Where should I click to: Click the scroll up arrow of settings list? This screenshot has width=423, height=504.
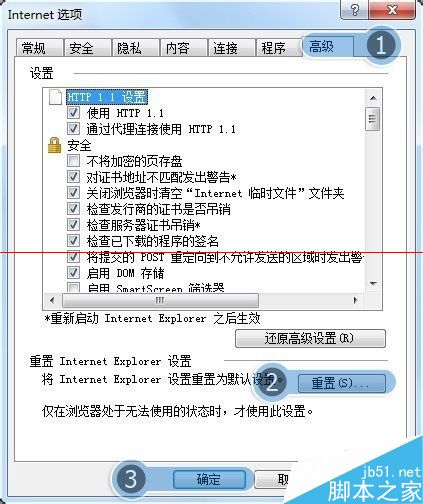[x=373, y=98]
